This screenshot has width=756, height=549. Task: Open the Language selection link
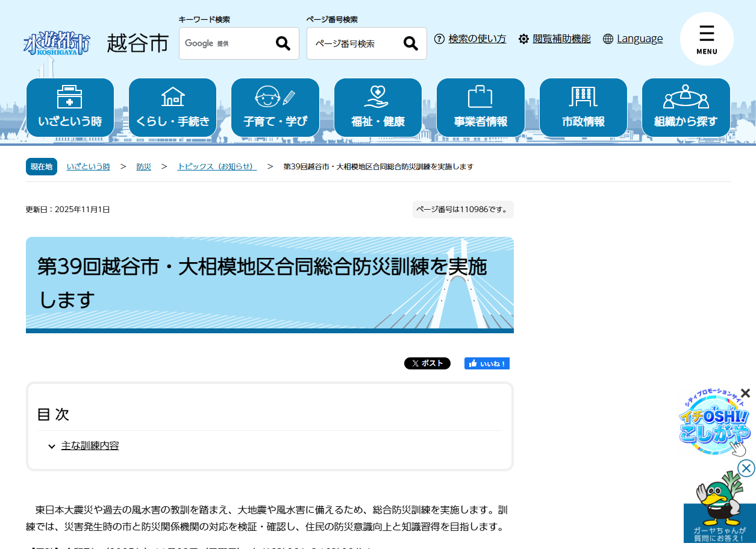(639, 39)
